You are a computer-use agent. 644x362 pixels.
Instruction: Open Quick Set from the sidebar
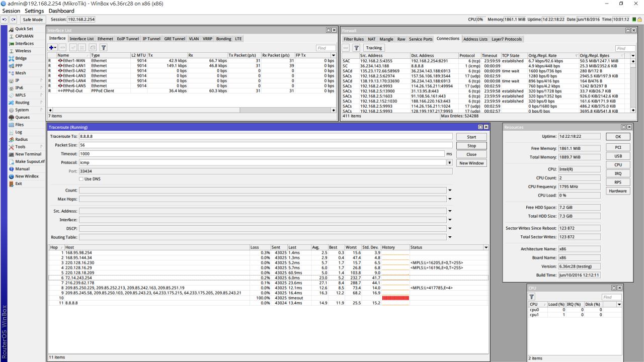click(x=24, y=29)
